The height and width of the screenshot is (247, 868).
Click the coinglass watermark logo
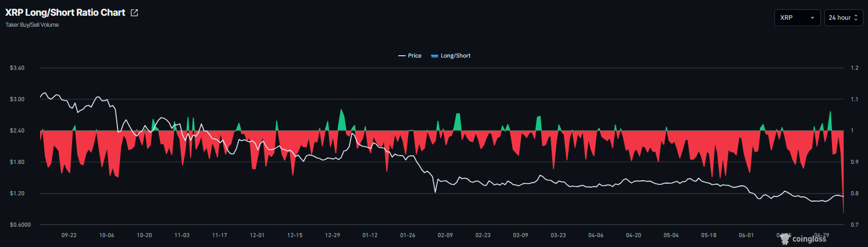[802, 238]
